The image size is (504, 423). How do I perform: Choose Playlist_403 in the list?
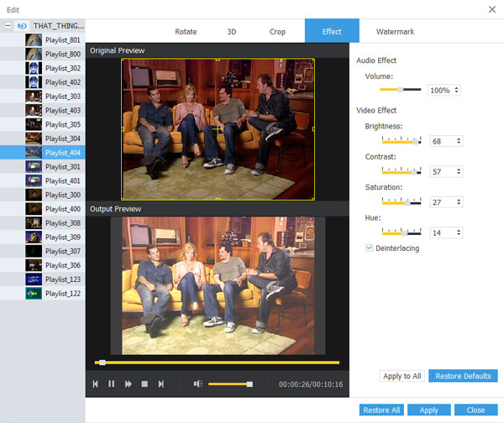coord(43,111)
